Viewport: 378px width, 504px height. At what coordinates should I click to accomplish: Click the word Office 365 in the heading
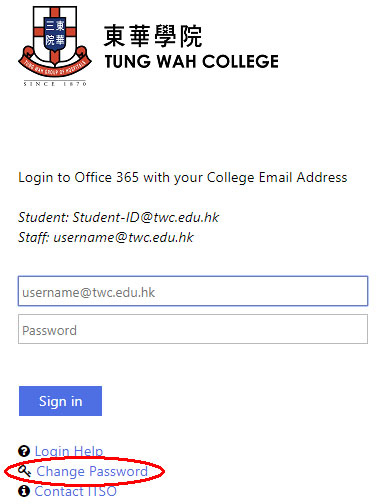coord(106,177)
